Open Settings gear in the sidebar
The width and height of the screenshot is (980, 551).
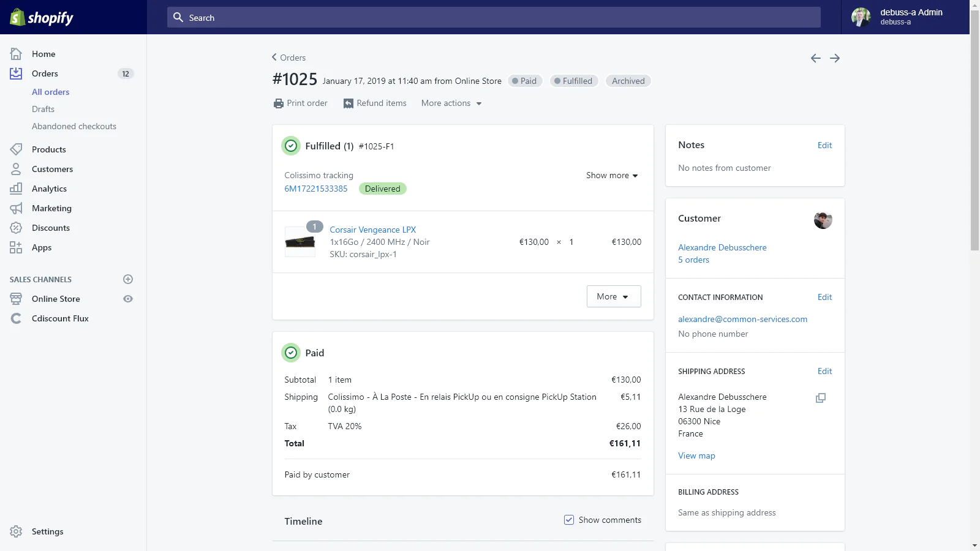[x=17, y=531]
